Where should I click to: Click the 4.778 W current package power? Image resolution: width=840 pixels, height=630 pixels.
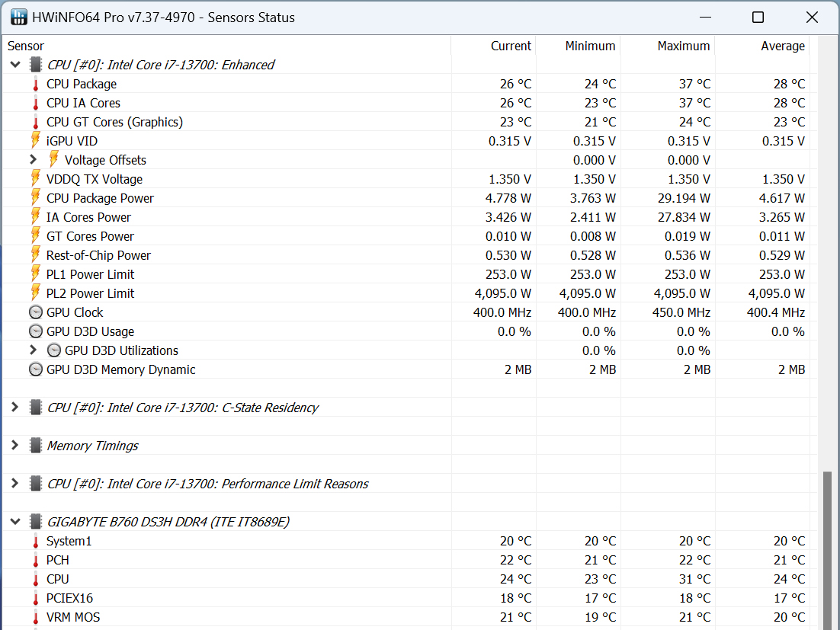click(x=508, y=198)
